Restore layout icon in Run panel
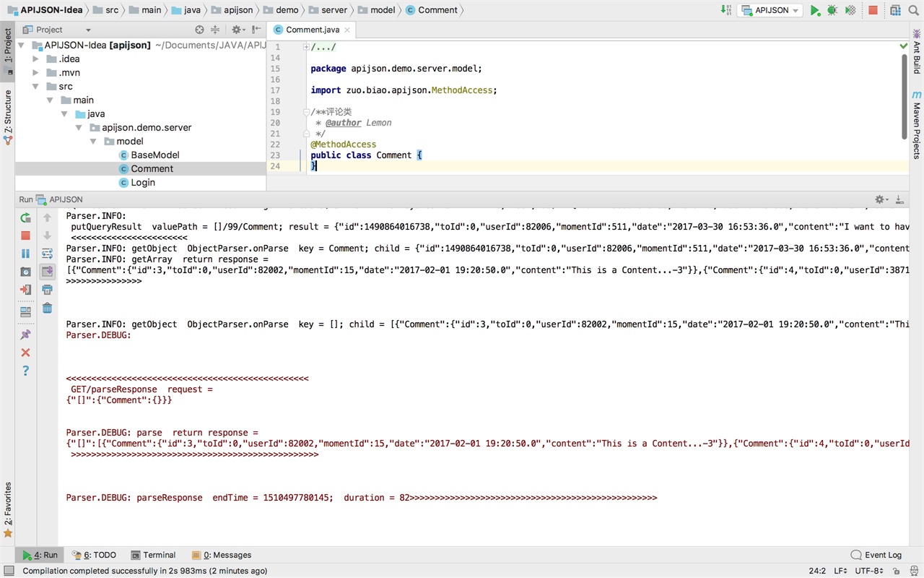This screenshot has width=924, height=578. pyautogui.click(x=25, y=312)
